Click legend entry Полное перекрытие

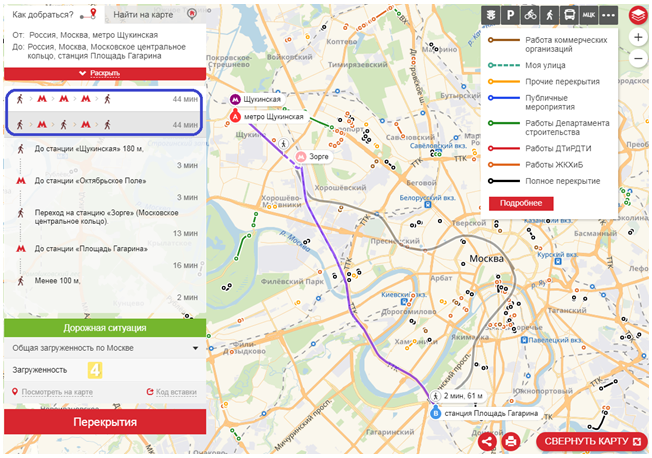click(563, 181)
